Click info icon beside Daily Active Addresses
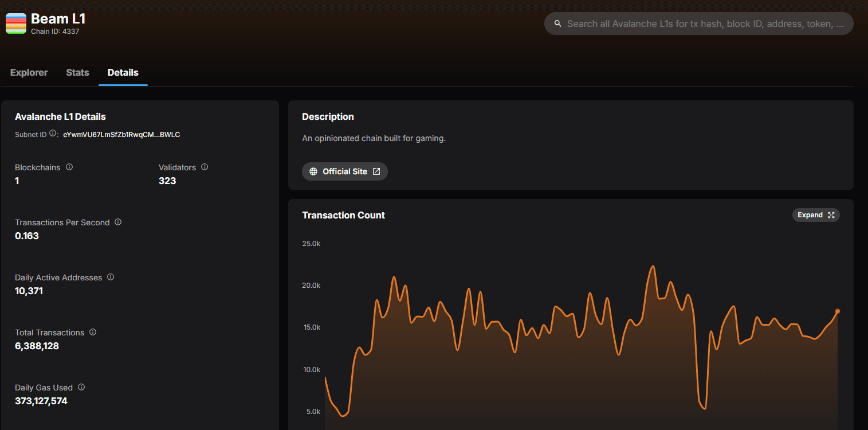 [x=111, y=277]
